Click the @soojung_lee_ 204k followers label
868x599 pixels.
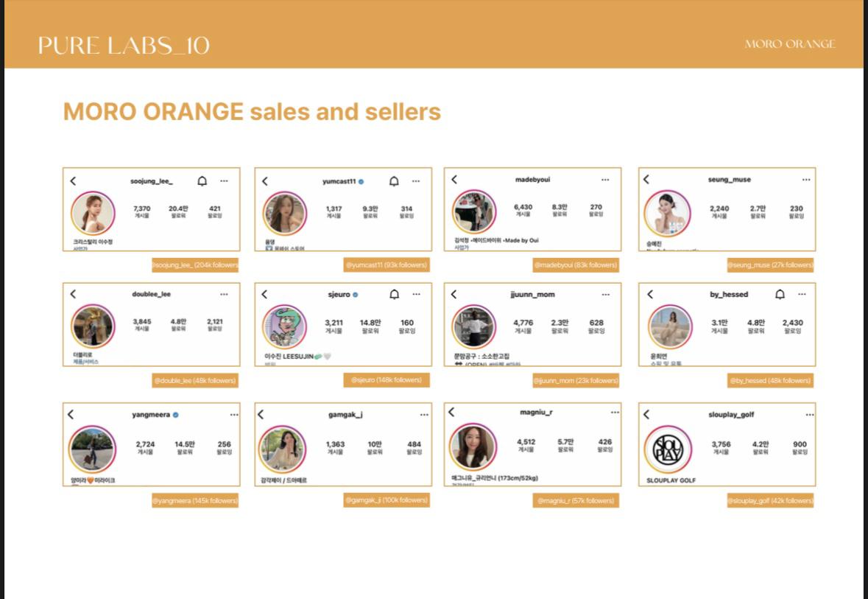[194, 265]
